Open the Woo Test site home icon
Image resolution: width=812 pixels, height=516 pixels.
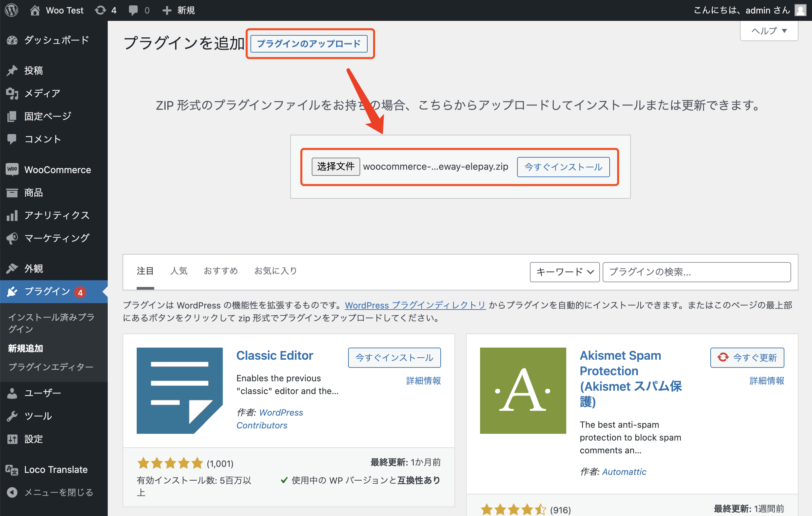pos(35,10)
